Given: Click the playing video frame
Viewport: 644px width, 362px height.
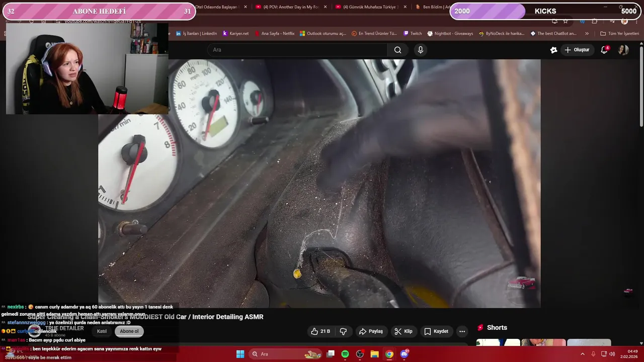Looking at the screenshot, I should (x=319, y=184).
